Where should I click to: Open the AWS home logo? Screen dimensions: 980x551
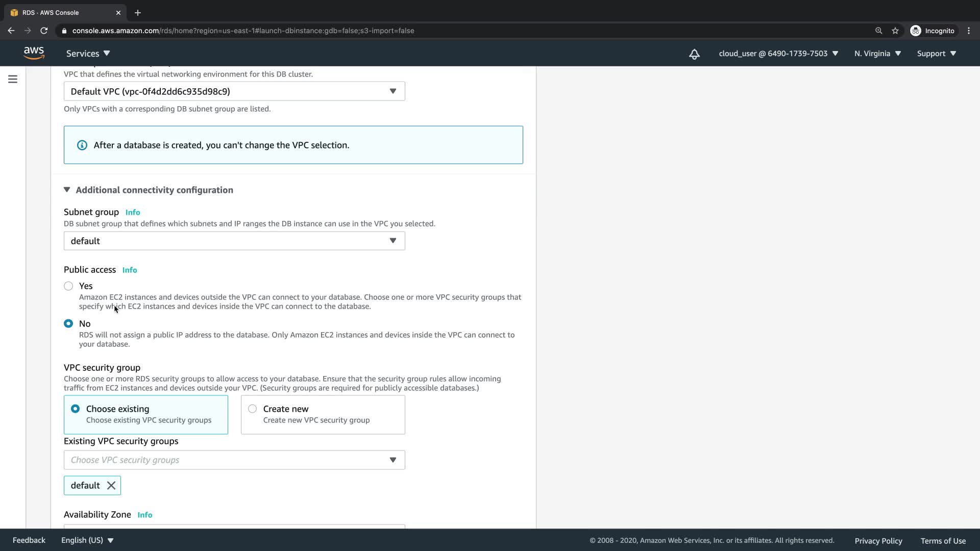[34, 53]
